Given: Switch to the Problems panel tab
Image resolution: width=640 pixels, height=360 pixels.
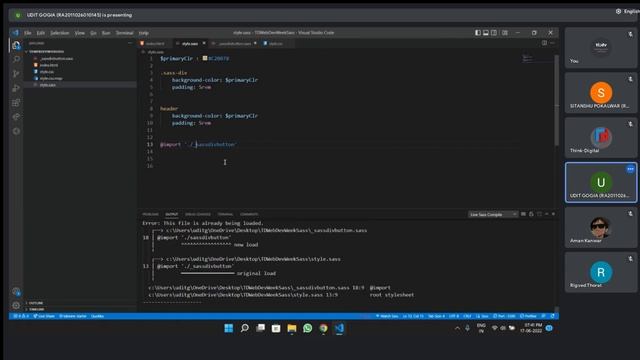Looking at the screenshot, I should point(150,214).
